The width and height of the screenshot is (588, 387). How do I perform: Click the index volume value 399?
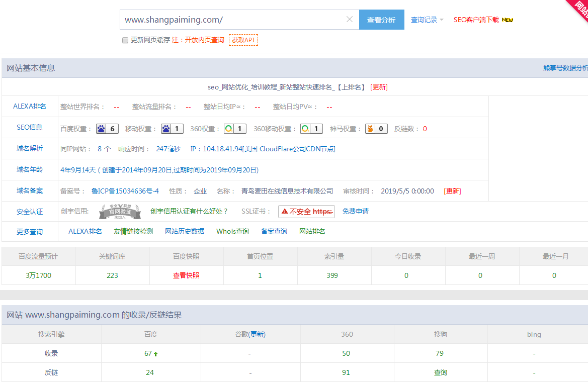(332, 275)
